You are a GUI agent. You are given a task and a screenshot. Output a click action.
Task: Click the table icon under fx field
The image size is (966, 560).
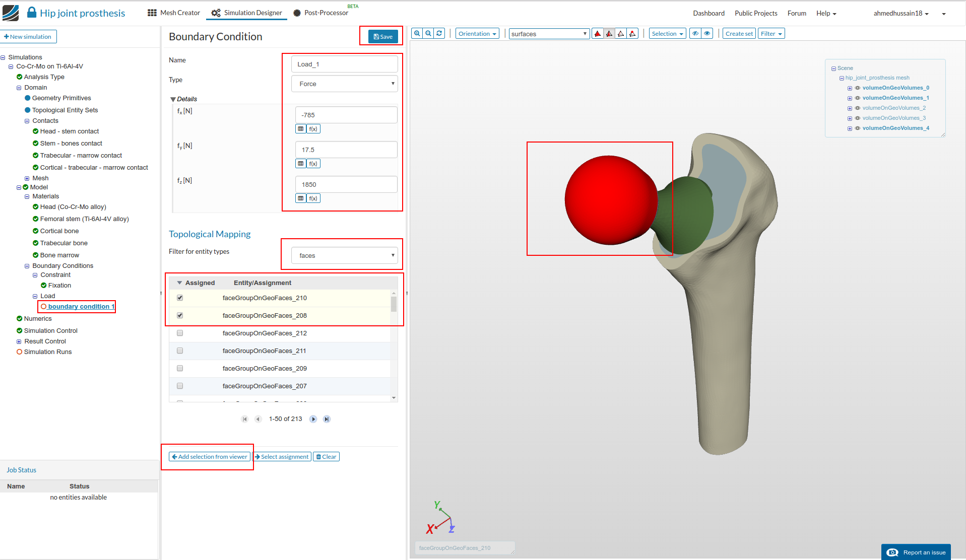point(301,129)
